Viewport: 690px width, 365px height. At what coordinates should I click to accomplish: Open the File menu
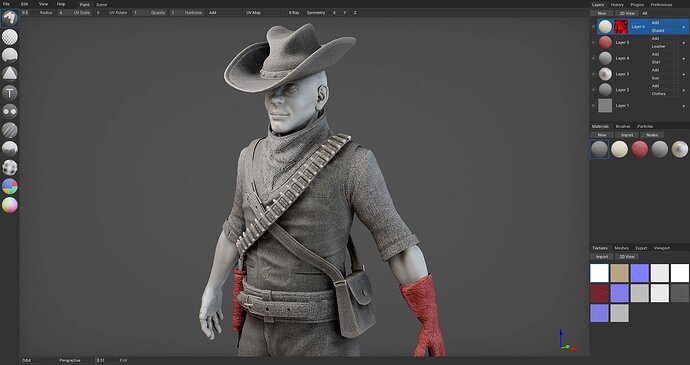pyautogui.click(x=6, y=4)
